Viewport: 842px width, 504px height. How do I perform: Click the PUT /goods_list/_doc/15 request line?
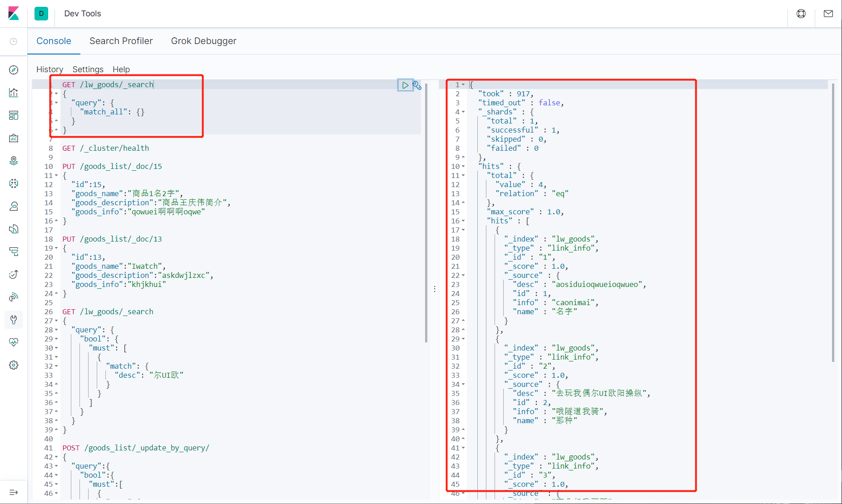[x=112, y=166]
